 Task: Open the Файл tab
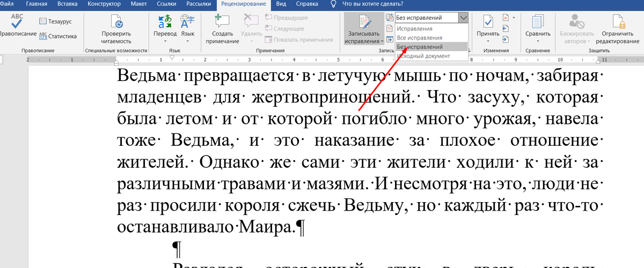[x=6, y=4]
